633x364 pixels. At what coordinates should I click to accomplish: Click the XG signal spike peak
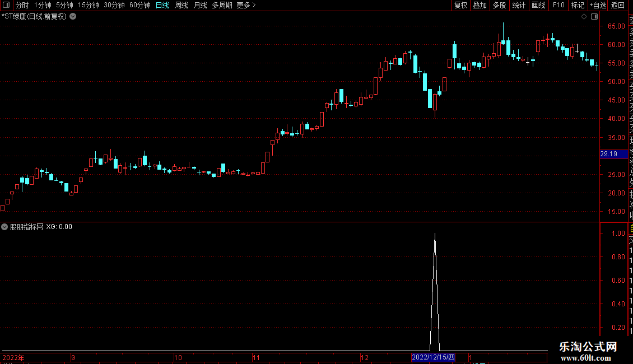435,234
